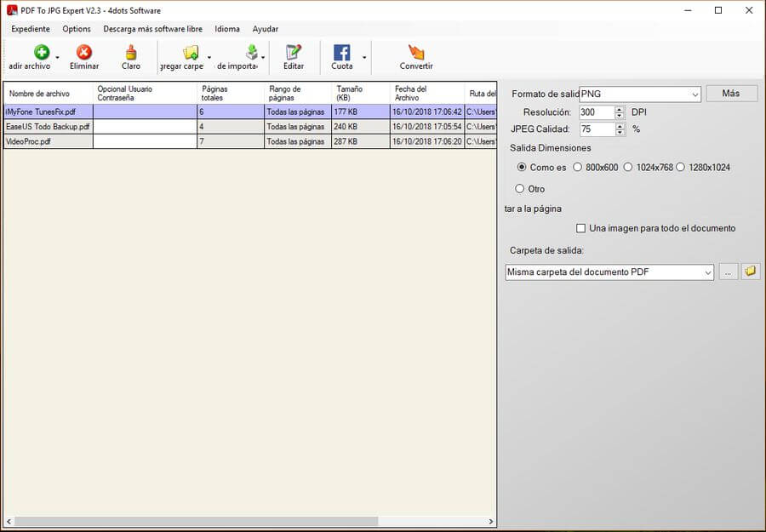This screenshot has height=532, width=766.
Task: Open the Options menu
Action: (77, 29)
